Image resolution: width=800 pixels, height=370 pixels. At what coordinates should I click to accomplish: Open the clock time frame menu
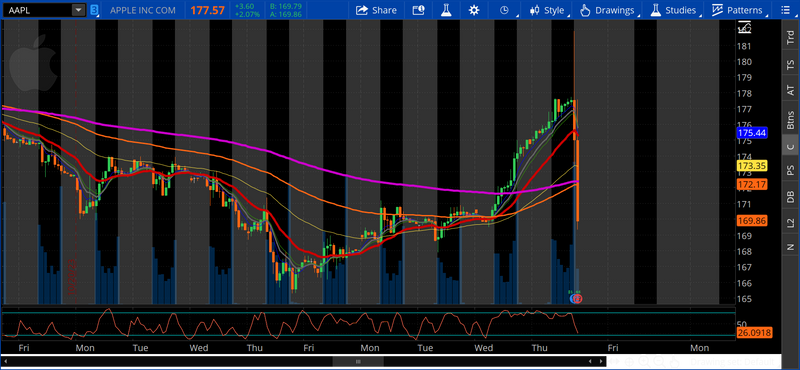coord(504,10)
